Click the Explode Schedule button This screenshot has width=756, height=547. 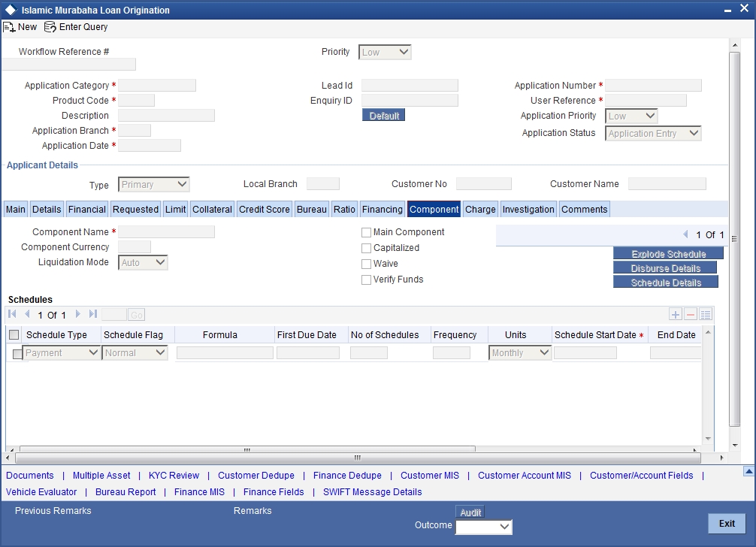coord(668,253)
